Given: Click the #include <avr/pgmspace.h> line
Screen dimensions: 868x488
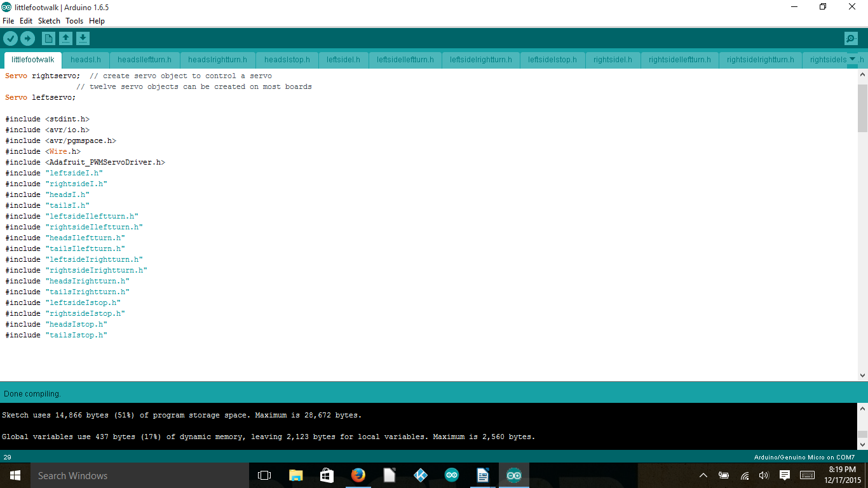Looking at the screenshot, I should point(61,140).
